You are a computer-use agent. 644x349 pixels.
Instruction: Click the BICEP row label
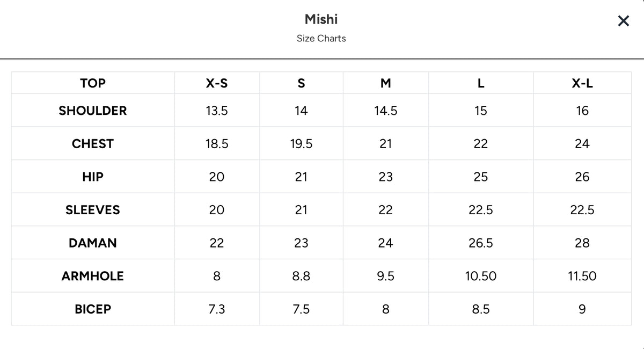click(93, 309)
